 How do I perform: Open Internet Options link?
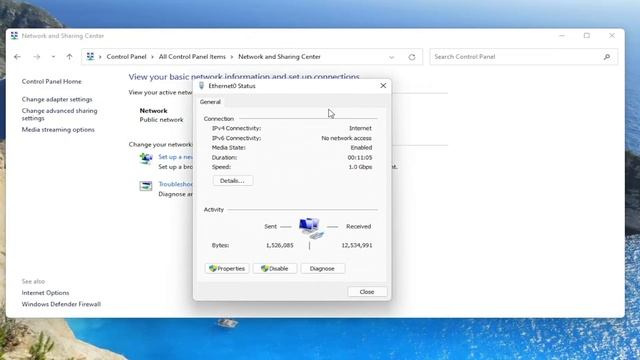[45, 293]
